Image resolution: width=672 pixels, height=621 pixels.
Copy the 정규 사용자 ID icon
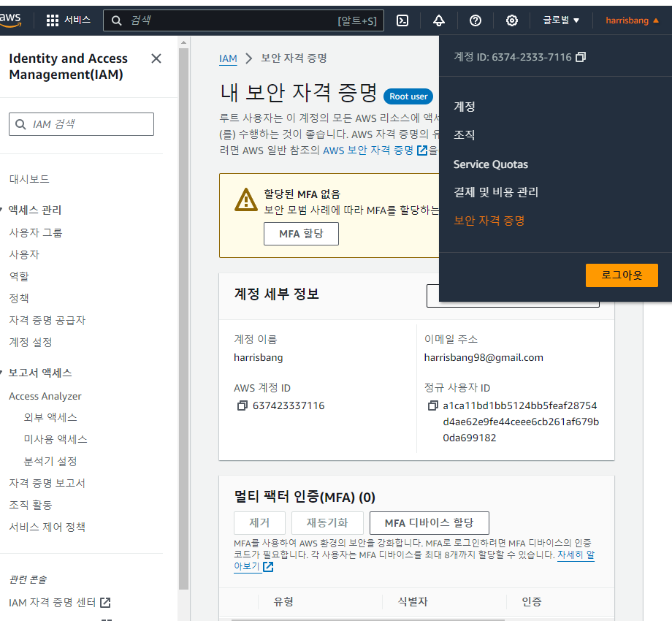click(433, 405)
